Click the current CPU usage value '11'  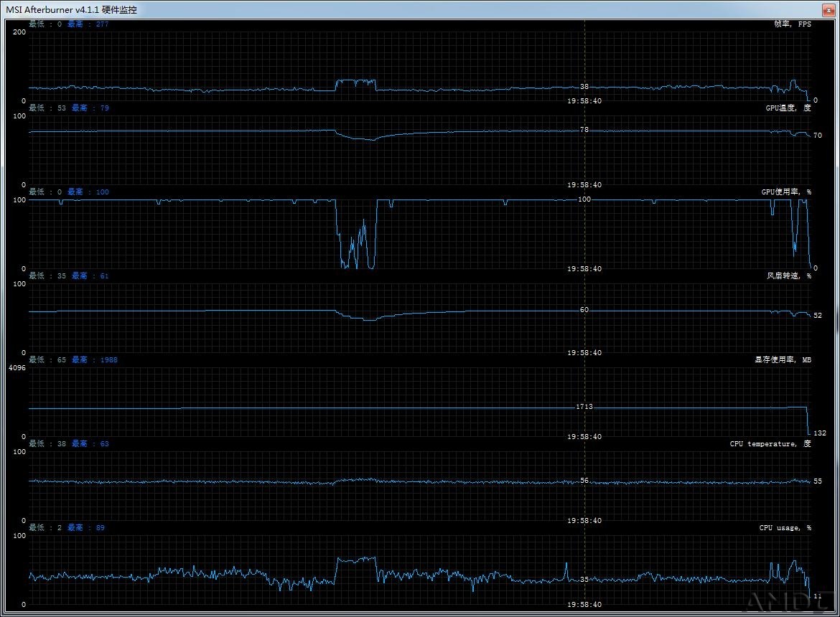tap(818, 597)
